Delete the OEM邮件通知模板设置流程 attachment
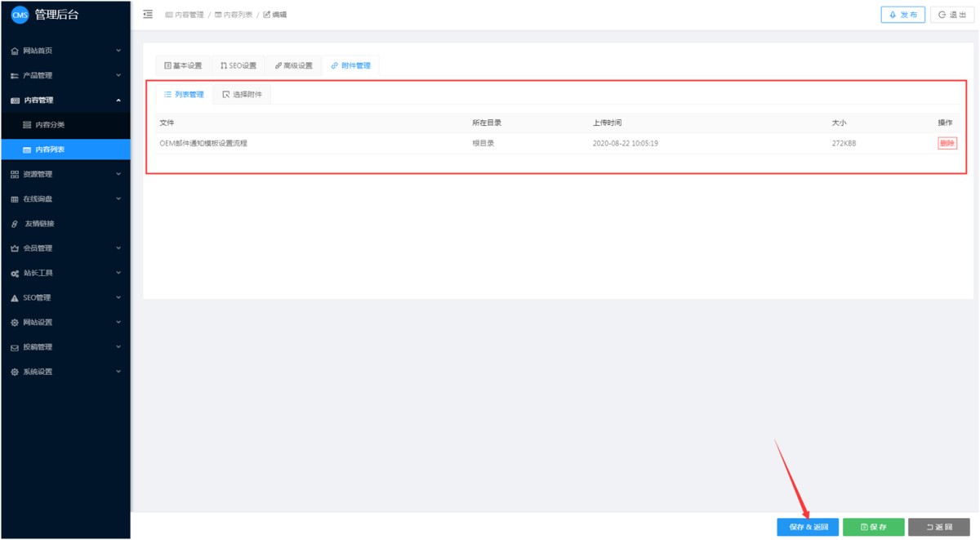The height and width of the screenshot is (540, 980). (x=947, y=143)
